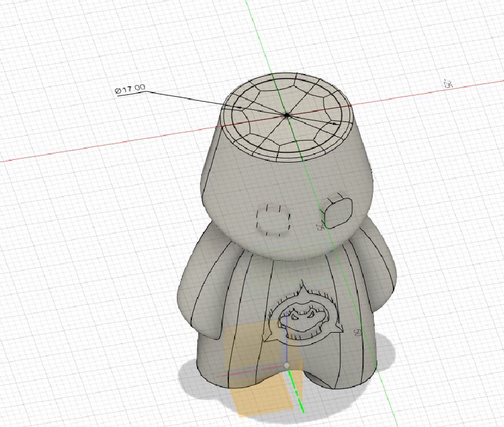Select the dashed left eye sketch profile

tap(273, 222)
